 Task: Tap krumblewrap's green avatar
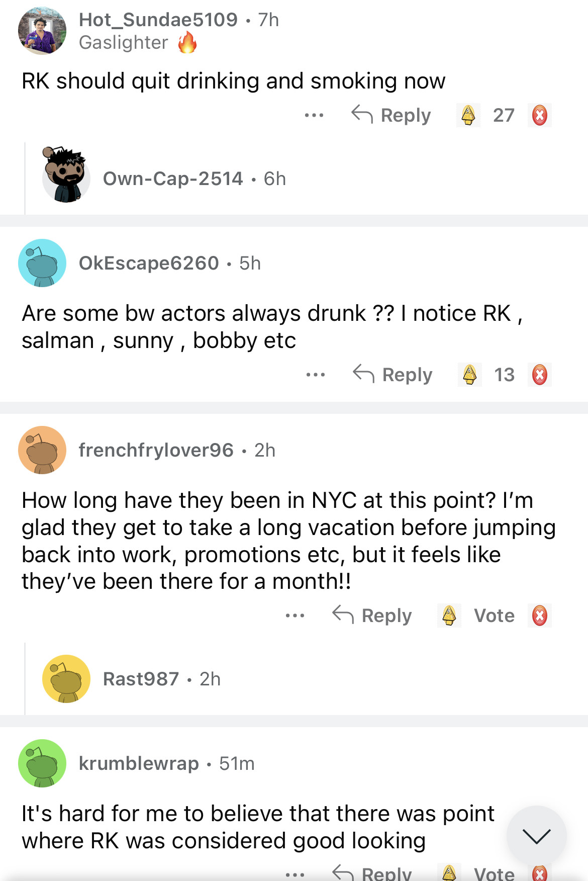[x=42, y=763]
